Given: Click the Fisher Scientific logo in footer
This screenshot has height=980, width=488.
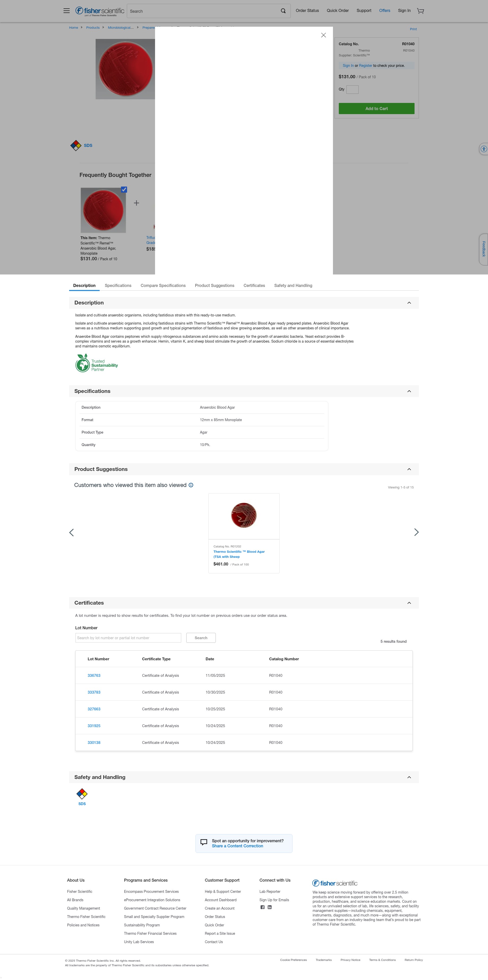Looking at the screenshot, I should (x=335, y=883).
